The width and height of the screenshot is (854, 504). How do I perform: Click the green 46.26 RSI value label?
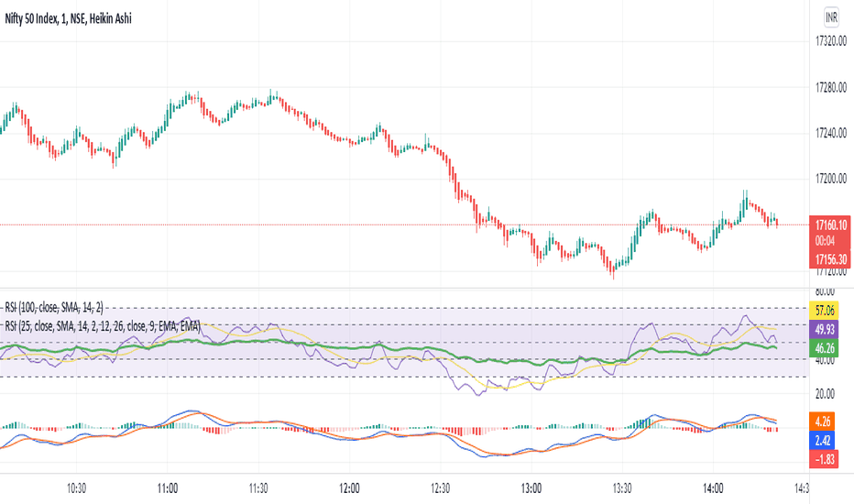pos(824,347)
